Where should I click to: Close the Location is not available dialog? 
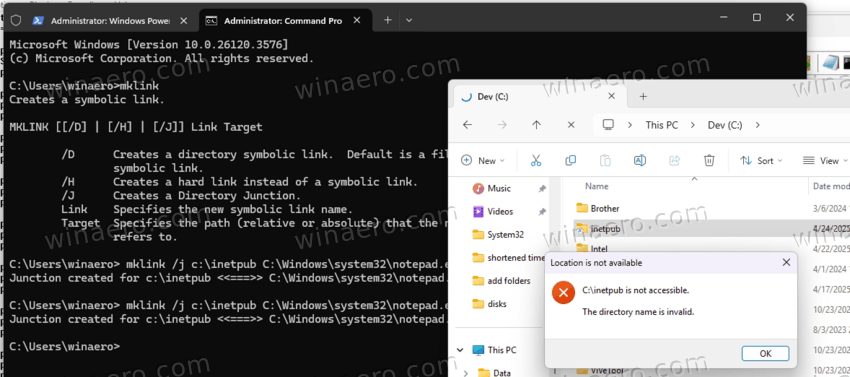(786, 263)
